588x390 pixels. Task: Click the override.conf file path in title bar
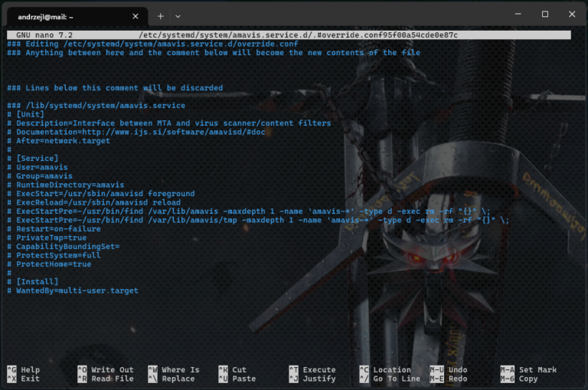click(298, 35)
